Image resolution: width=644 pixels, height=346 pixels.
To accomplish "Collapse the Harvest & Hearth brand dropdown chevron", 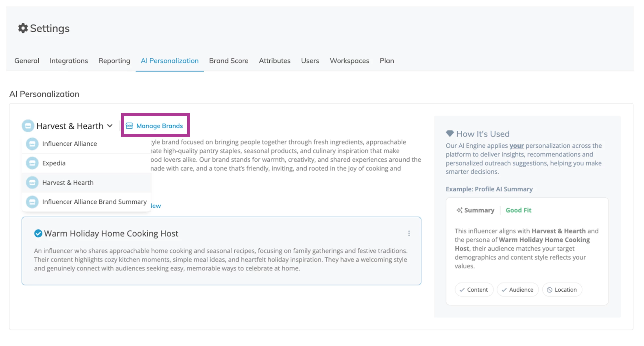I will [x=110, y=126].
